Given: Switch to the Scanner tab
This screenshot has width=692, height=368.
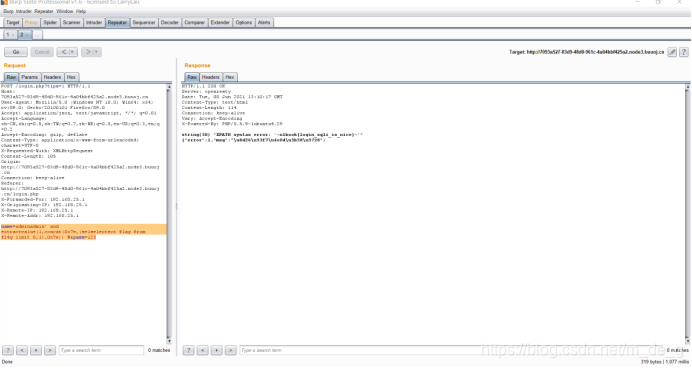Looking at the screenshot, I should click(x=71, y=23).
